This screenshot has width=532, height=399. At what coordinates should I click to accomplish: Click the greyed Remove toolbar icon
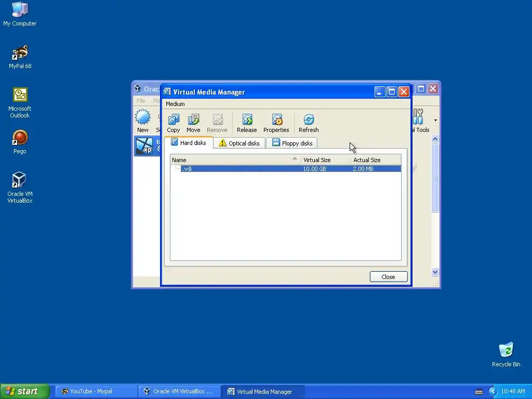[x=217, y=123]
